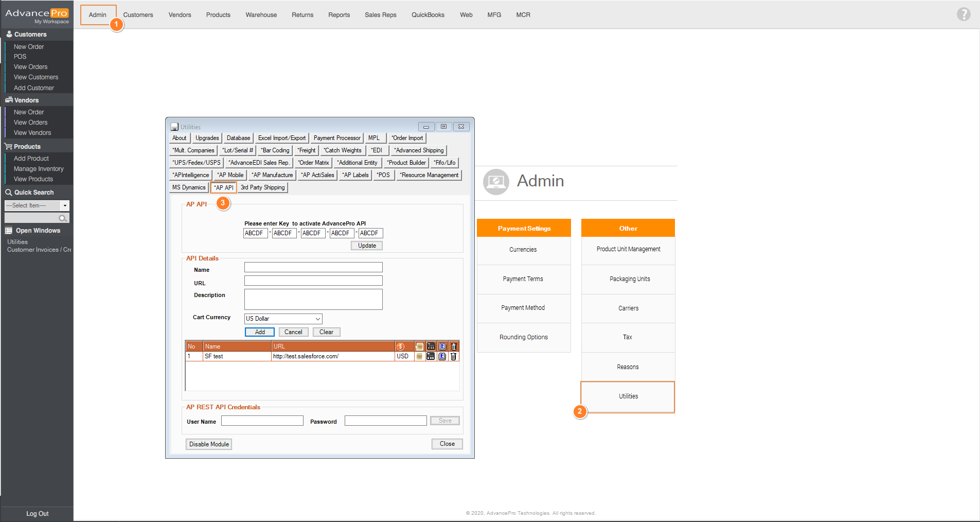Open the Utilities tile under Other

[628, 396]
